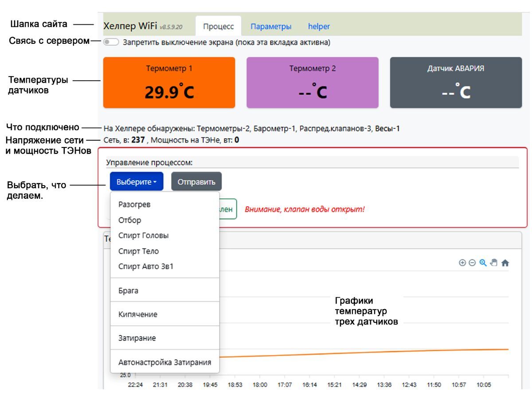Click the helper link in header
The height and width of the screenshot is (395, 532).
point(319,27)
